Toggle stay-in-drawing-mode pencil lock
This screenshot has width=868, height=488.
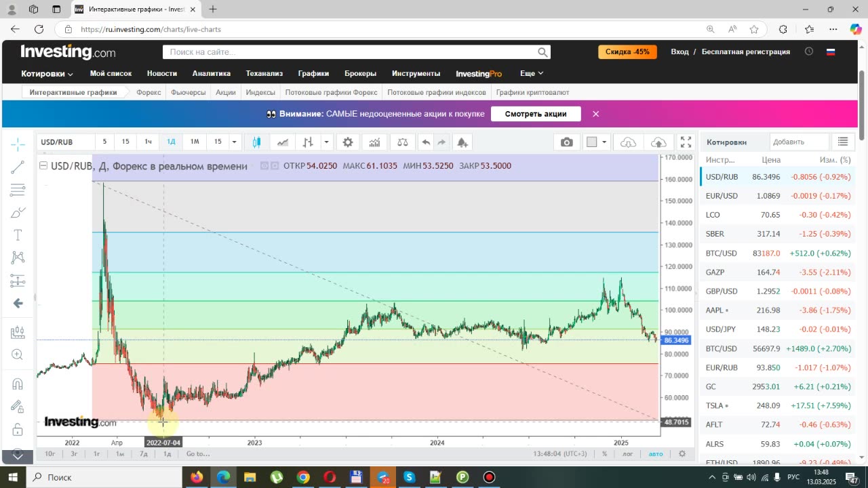pos(18,407)
